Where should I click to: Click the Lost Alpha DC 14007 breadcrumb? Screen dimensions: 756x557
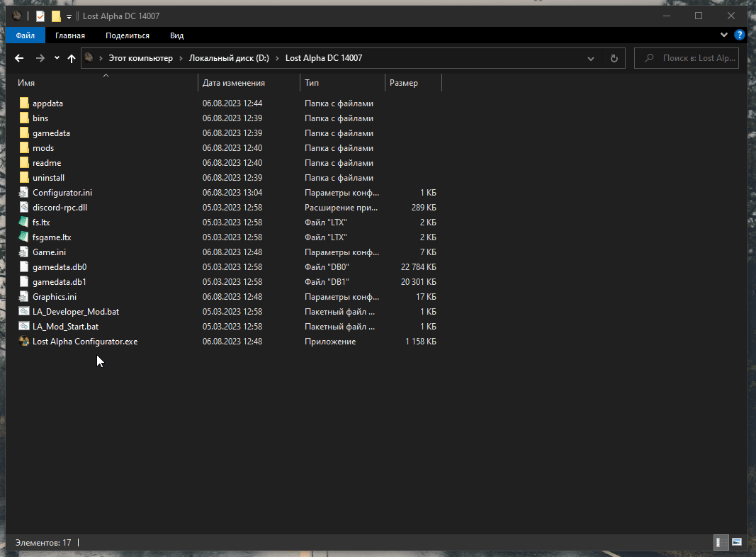[x=324, y=58]
